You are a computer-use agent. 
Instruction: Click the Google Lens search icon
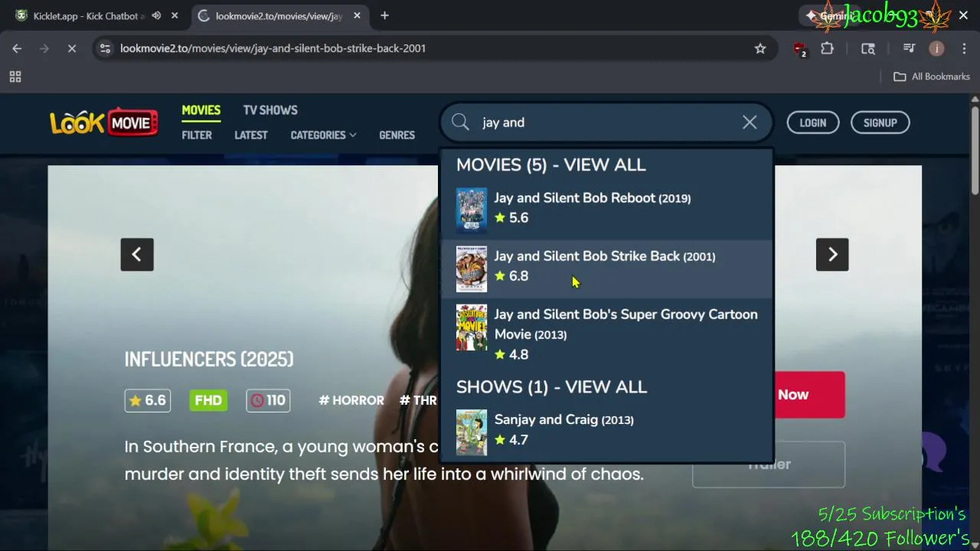point(868,48)
